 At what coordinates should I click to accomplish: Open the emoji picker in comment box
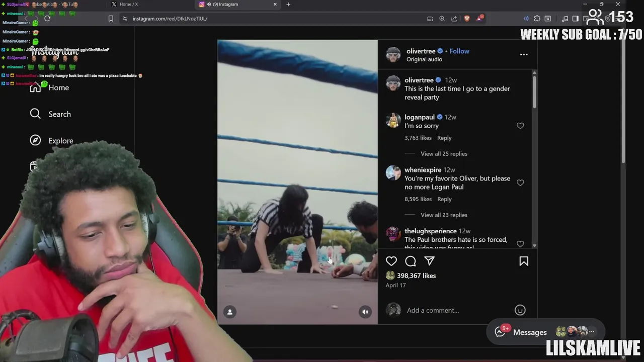point(520,310)
